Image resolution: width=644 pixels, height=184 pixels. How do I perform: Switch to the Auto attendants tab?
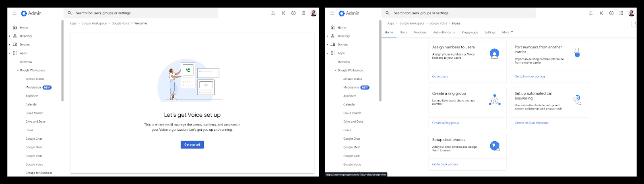coord(444,32)
